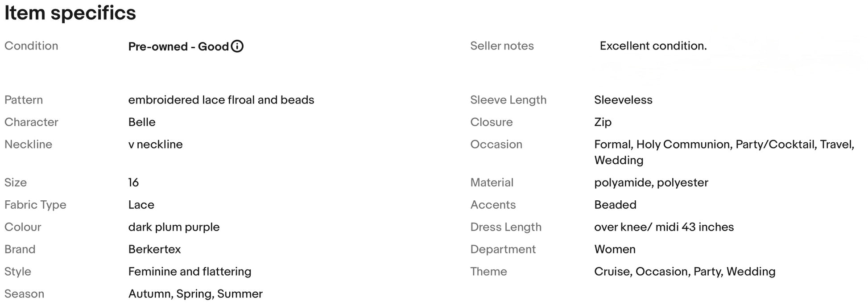Select the 'Pre-owned - Good' condition text
The image size is (868, 306).
pos(178,46)
